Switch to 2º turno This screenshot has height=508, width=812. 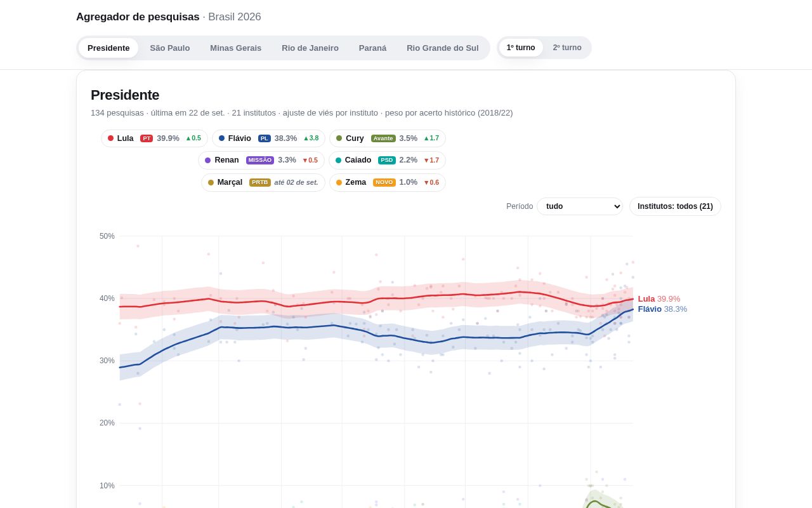tap(567, 48)
